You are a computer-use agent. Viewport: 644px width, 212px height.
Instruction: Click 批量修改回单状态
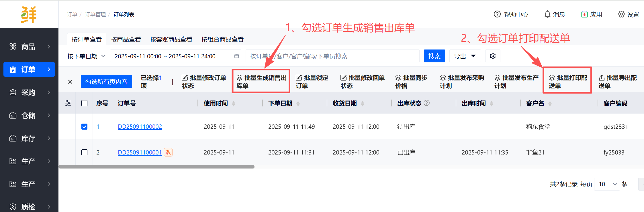click(x=363, y=82)
